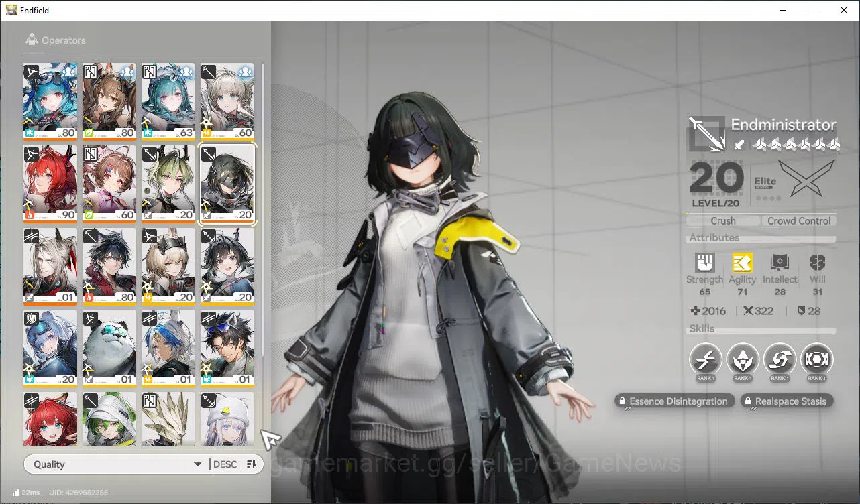This screenshot has width=860, height=504.
Task: Click the Endministrator class emblem icon
Action: point(707,133)
